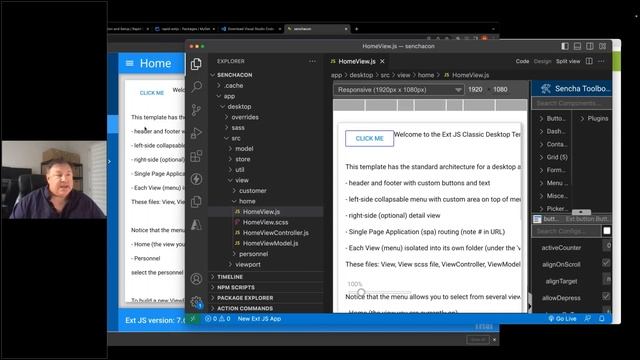The width and height of the screenshot is (640, 360).
Task: Open a new browser tab with plus button
Action: (356, 29)
